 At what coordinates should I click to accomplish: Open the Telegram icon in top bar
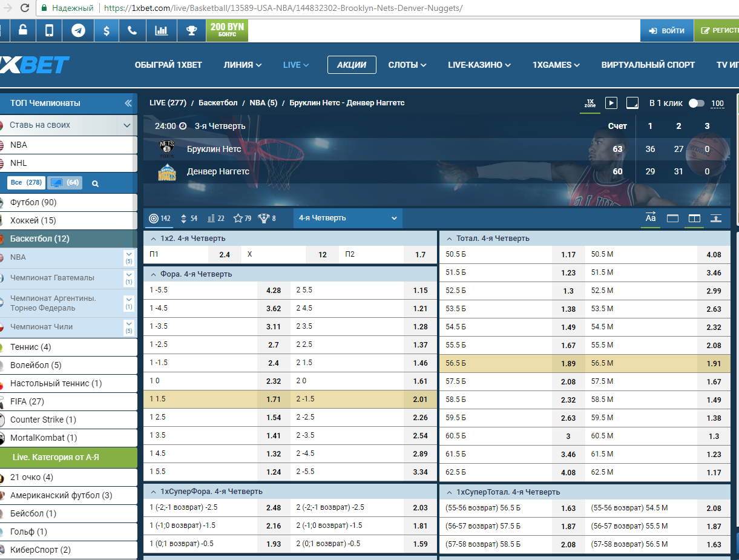point(78,30)
